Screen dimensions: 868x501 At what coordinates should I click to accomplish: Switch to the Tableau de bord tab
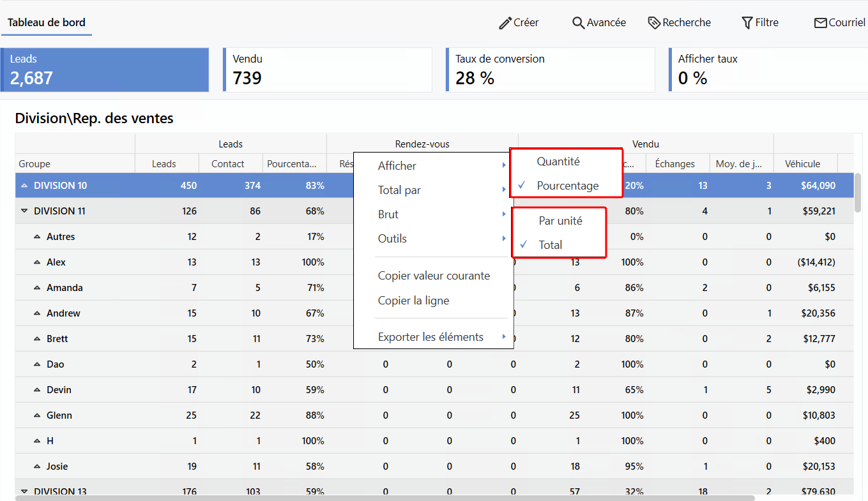pyautogui.click(x=46, y=23)
